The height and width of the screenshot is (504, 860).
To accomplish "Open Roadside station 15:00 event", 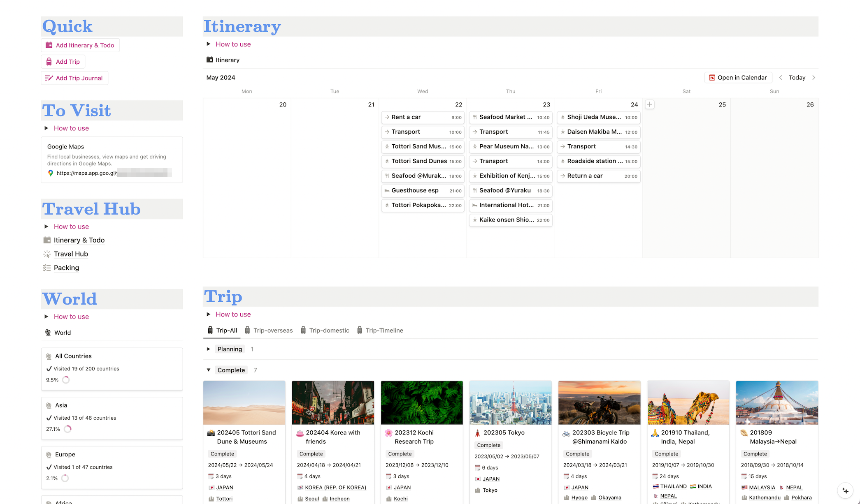I will tap(599, 161).
